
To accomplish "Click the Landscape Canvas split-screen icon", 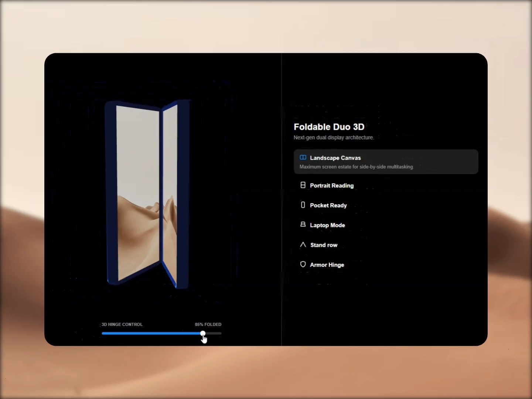I will pos(303,157).
